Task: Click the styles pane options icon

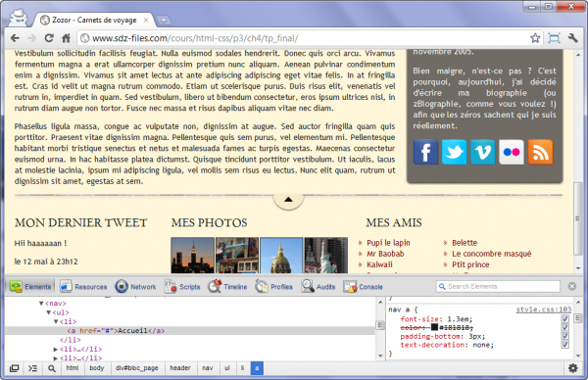Action: click(x=577, y=318)
